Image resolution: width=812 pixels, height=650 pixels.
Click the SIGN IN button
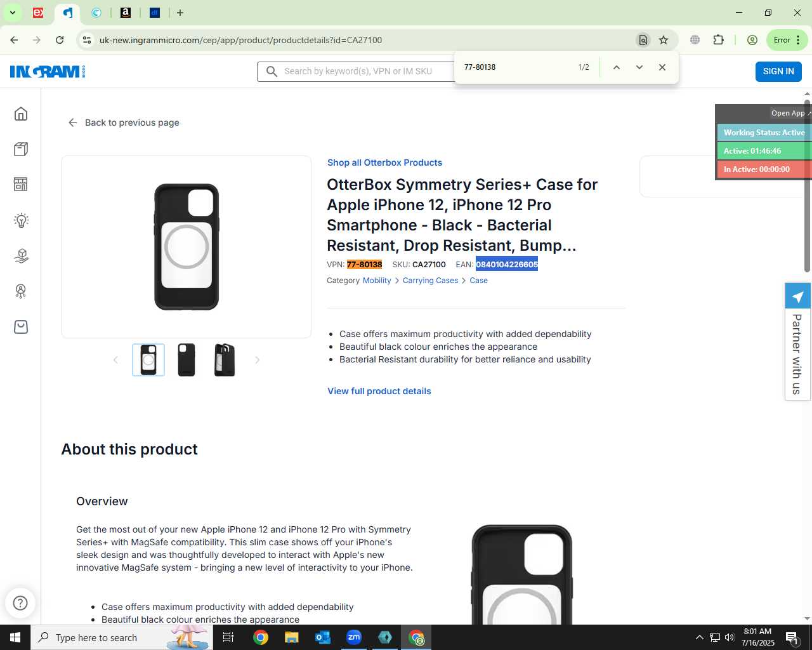pyautogui.click(x=778, y=72)
